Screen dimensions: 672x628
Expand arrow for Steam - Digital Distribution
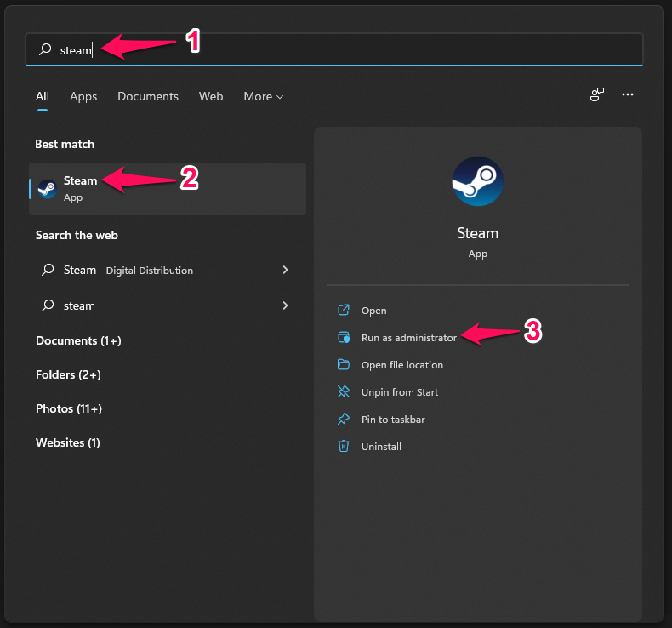(285, 270)
